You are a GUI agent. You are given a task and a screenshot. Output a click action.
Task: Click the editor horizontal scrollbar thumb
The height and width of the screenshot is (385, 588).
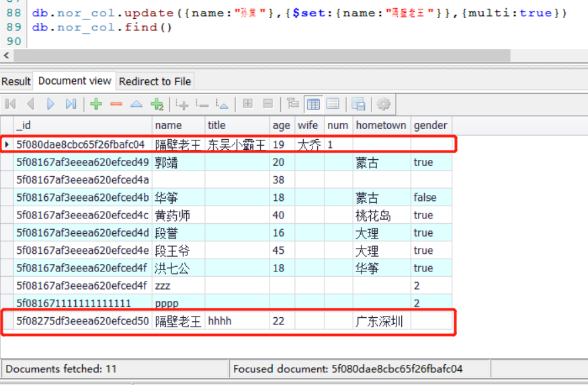tap(262, 56)
